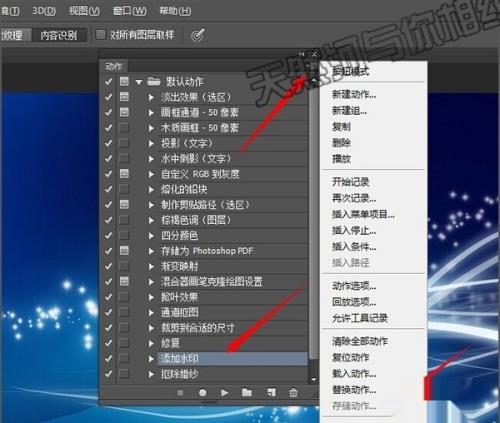Switch to the 动作 panel tab
The image size is (500, 423).
click(x=114, y=66)
